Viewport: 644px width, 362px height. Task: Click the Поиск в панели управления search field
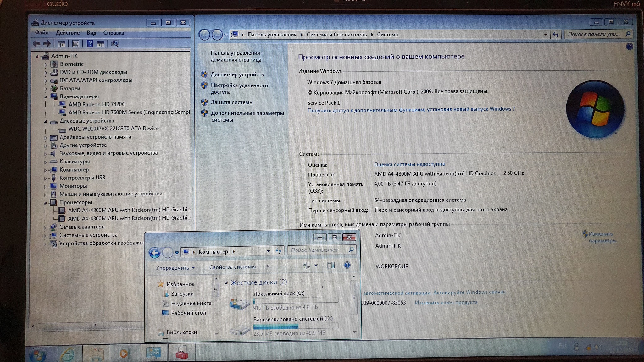click(594, 34)
